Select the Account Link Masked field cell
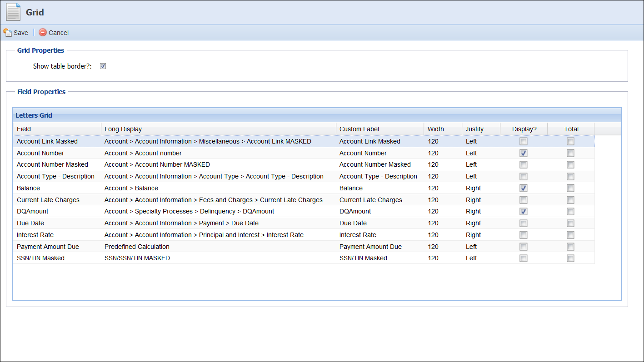The image size is (644, 362). (x=57, y=141)
